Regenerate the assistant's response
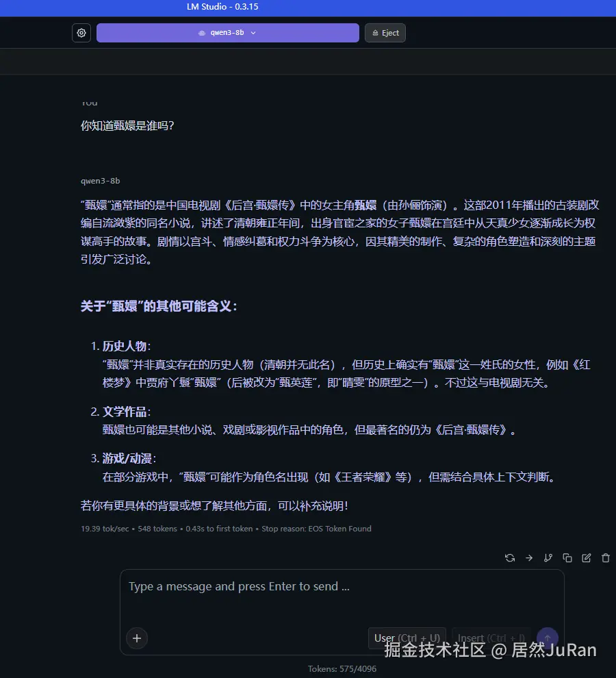The image size is (616, 678). point(510,557)
